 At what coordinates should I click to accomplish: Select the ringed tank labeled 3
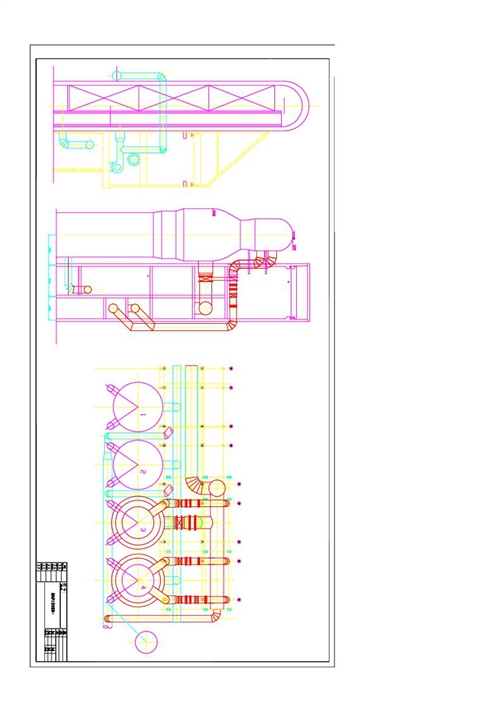[x=138, y=523]
